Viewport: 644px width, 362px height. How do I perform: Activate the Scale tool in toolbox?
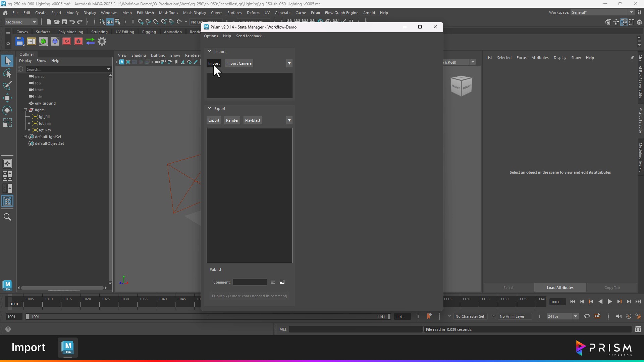pos(7,123)
